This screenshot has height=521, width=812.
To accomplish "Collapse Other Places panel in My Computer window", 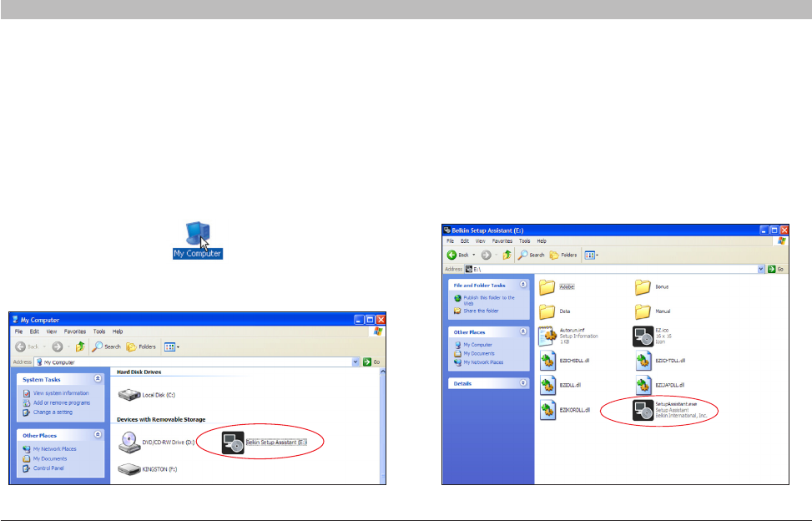I will [98, 435].
